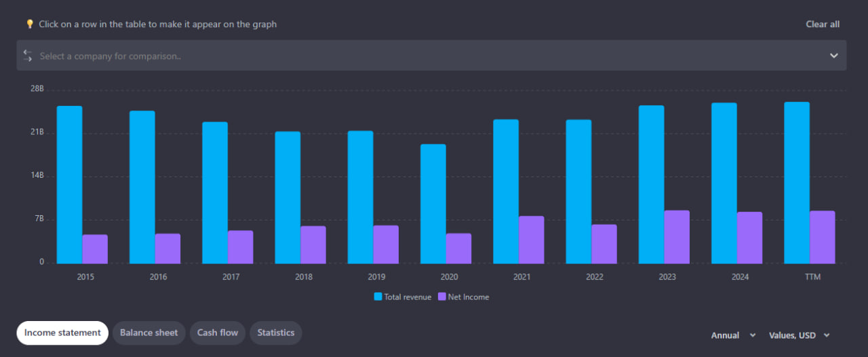This screenshot has height=357, width=868.
Task: Open the Statistics tab
Action: point(276,333)
